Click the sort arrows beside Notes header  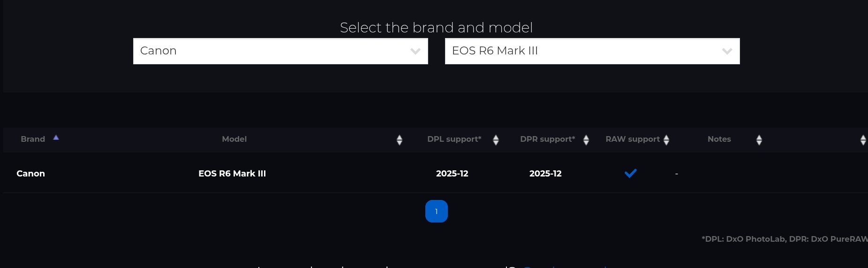click(x=759, y=140)
